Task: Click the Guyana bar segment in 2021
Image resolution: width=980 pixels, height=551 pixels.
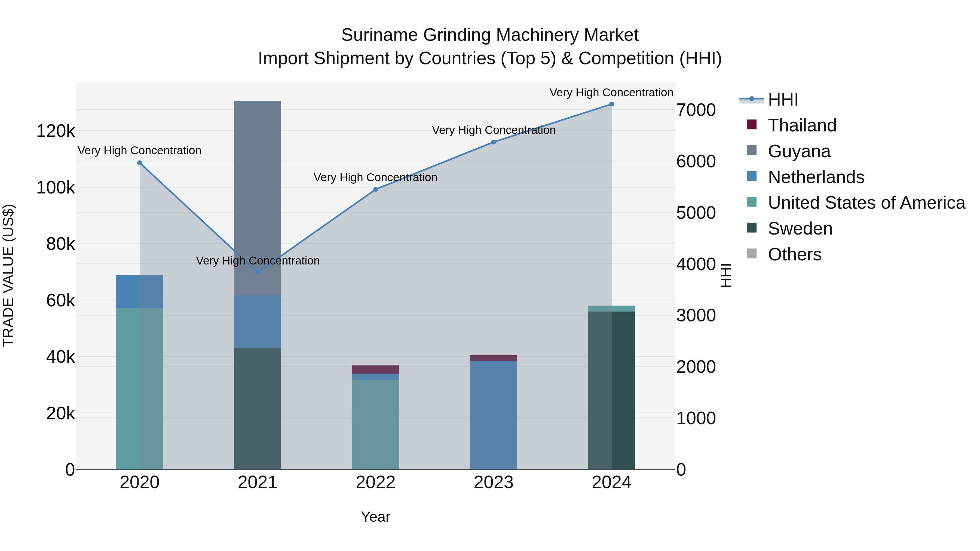Action: (258, 198)
